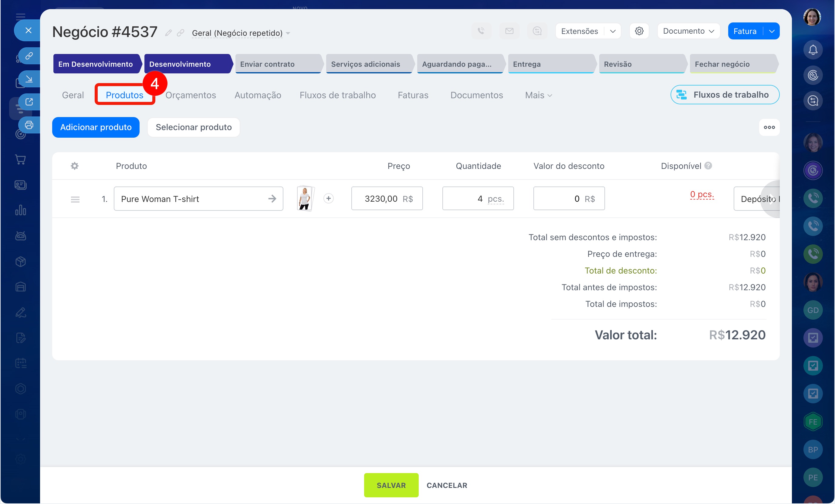Viewport: 835px width, 504px height.
Task: Expand the Extensões dropdown arrow
Action: (613, 31)
